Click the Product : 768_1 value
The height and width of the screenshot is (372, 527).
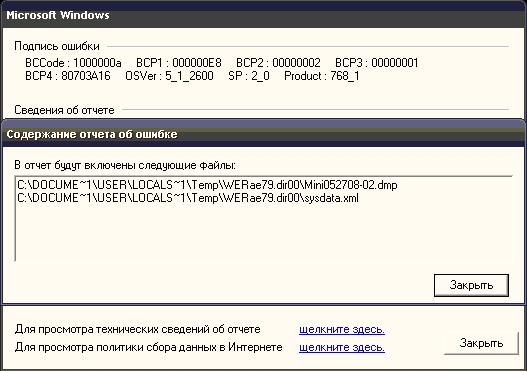[x=322, y=76]
